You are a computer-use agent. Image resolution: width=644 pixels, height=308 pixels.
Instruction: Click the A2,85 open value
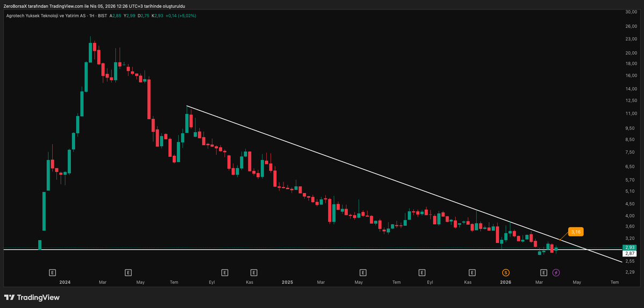coord(114,16)
